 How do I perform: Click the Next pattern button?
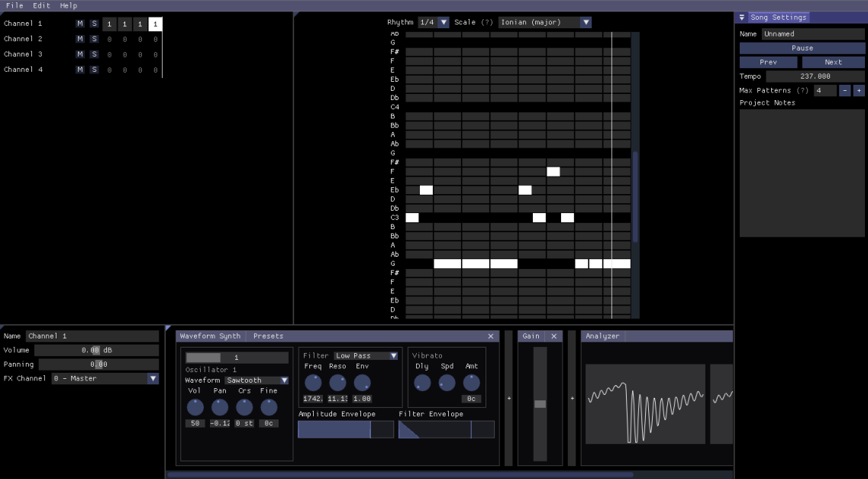pos(833,62)
